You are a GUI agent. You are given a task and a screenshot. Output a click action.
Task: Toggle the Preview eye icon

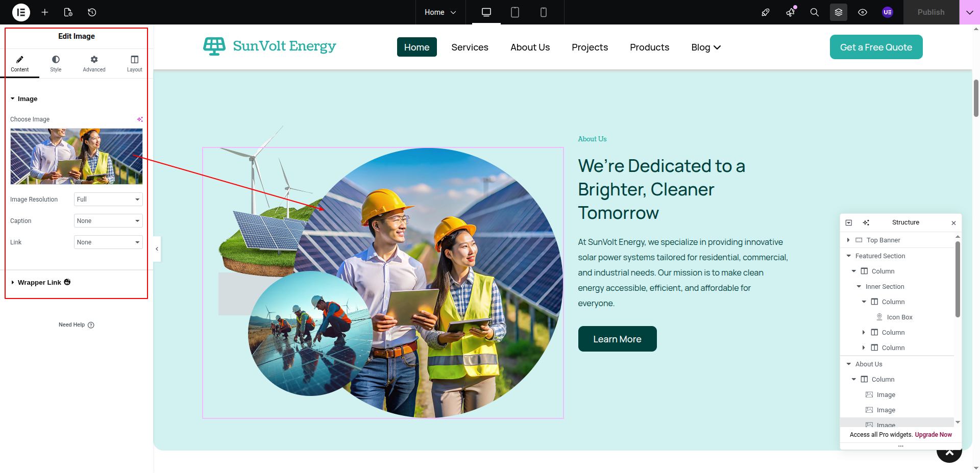tap(863, 12)
